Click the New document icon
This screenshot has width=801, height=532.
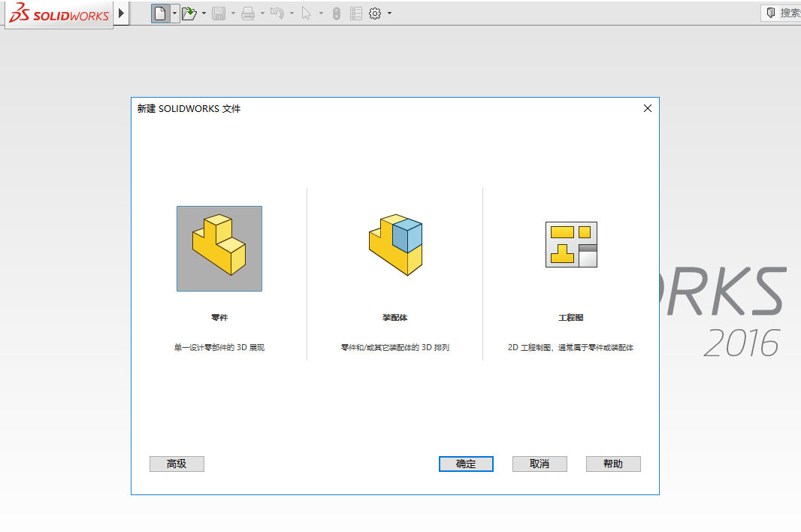tap(160, 14)
